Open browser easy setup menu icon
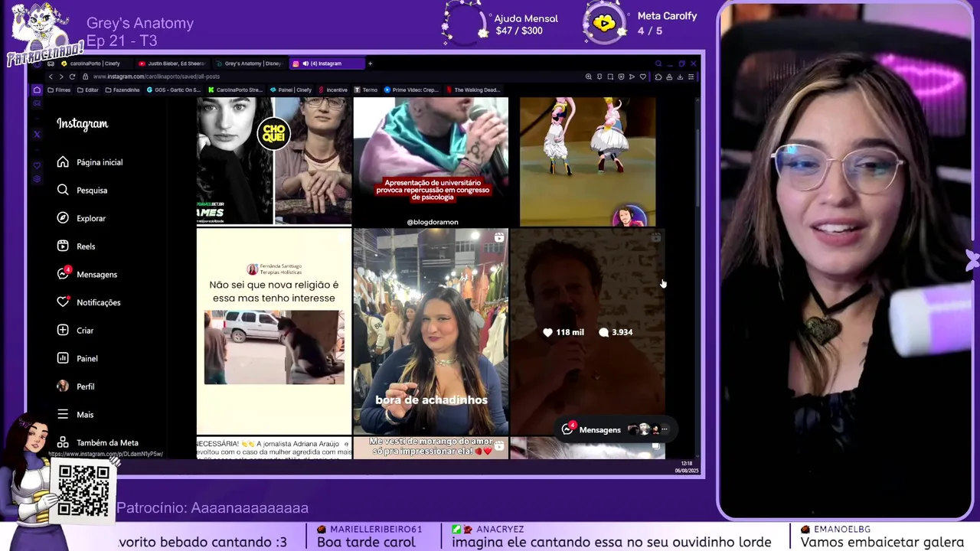 pos(691,77)
